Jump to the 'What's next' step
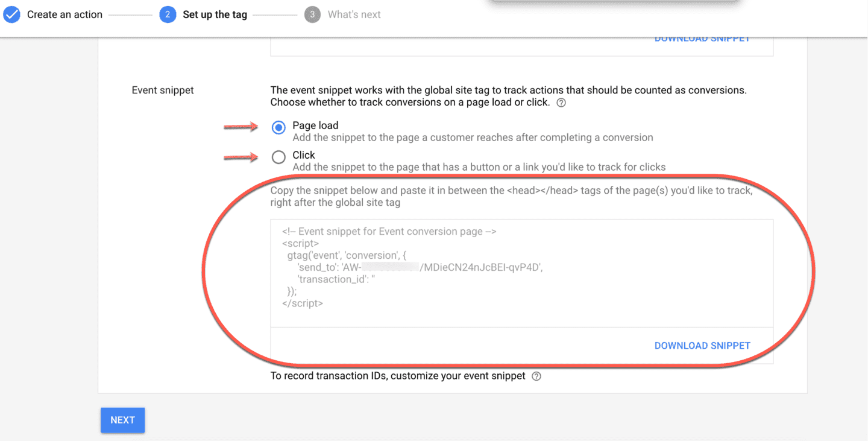Screen dimensions: 868x441 click(x=354, y=14)
